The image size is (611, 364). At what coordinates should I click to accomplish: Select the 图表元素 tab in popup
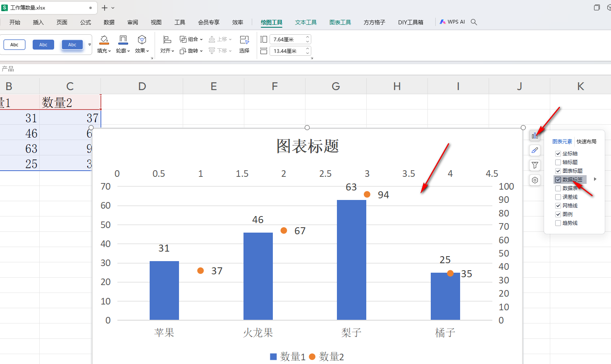(x=562, y=142)
